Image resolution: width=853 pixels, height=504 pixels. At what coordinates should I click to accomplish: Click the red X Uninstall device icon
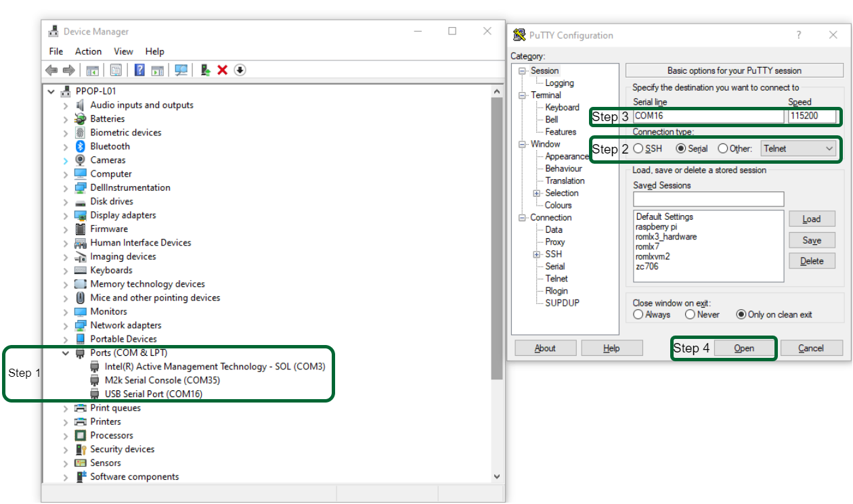(x=223, y=70)
